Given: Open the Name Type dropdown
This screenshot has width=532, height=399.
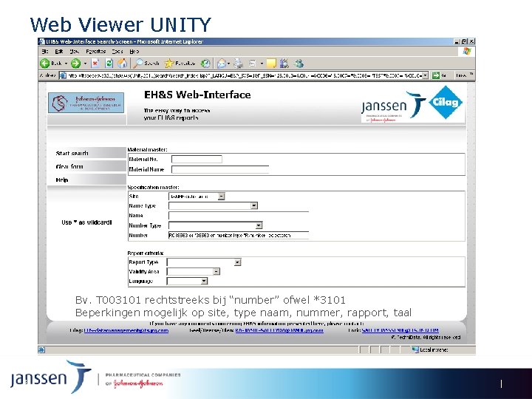Looking at the screenshot, I should click(253, 205).
